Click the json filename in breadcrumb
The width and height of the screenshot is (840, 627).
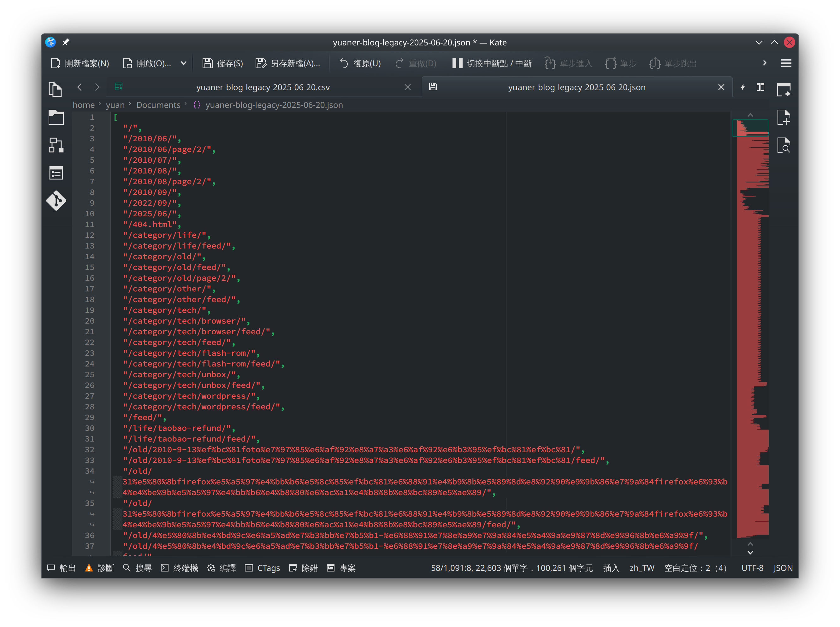[274, 105]
